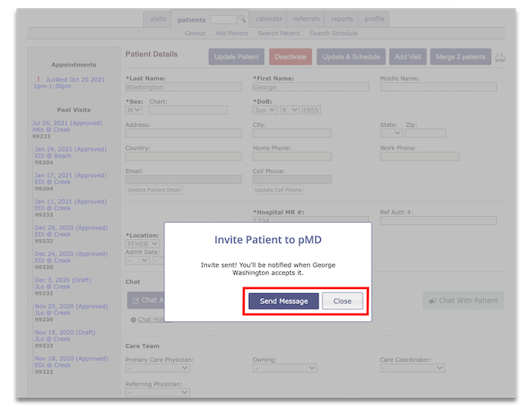This screenshot has width=532, height=407.
Task: Click the Last Name field
Action: (x=183, y=87)
